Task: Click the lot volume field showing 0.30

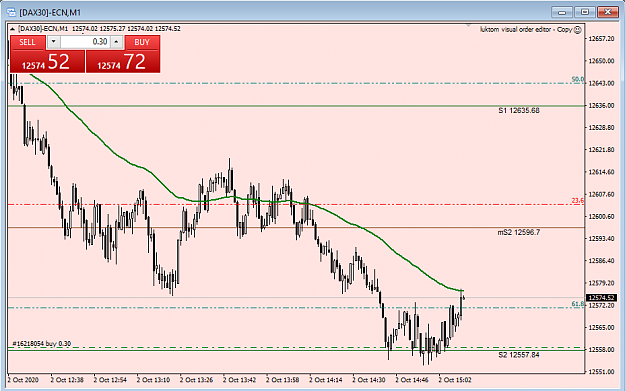Action: click(x=85, y=42)
